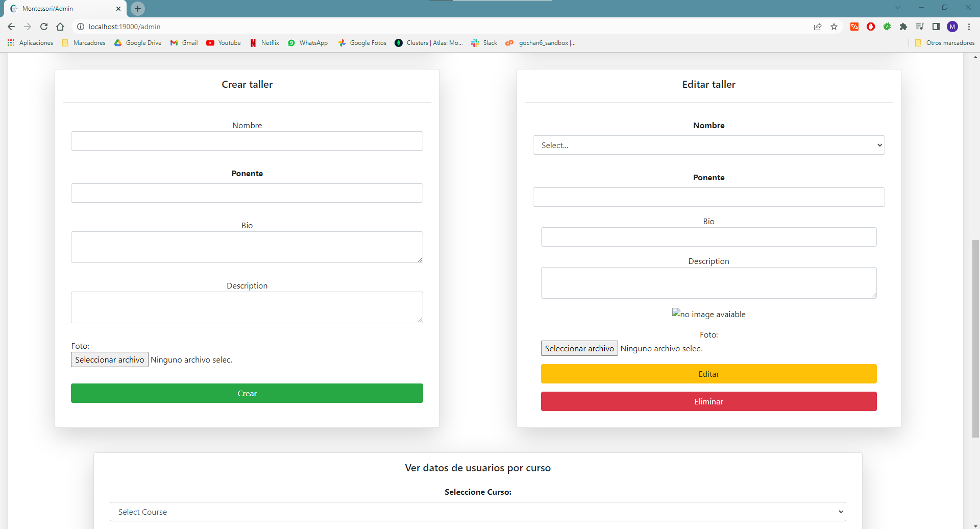This screenshot has width=980, height=529.
Task: Share this page icon
Action: (x=818, y=27)
